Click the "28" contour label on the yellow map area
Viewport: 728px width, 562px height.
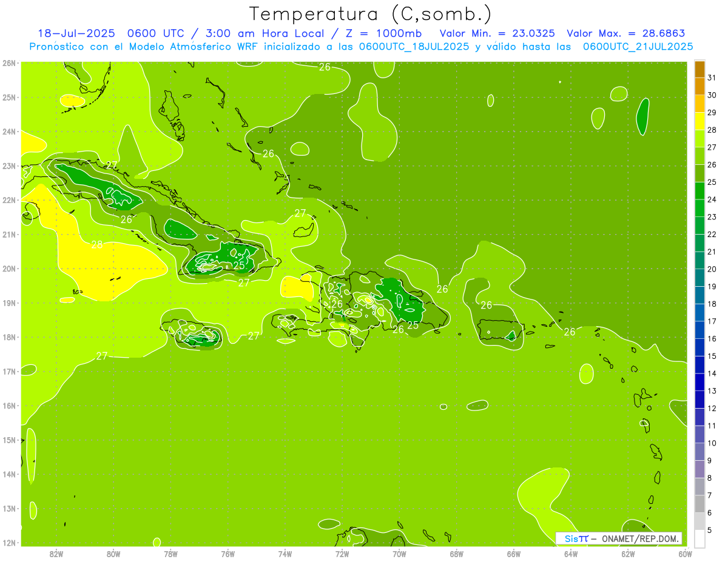coord(97,245)
